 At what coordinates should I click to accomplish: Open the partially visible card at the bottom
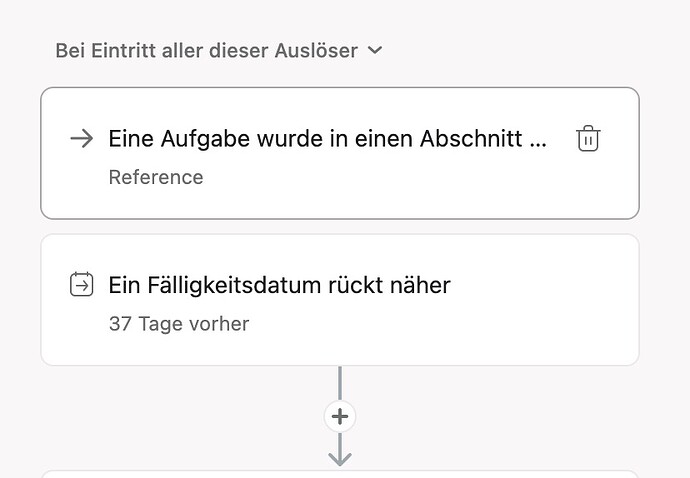click(340, 474)
